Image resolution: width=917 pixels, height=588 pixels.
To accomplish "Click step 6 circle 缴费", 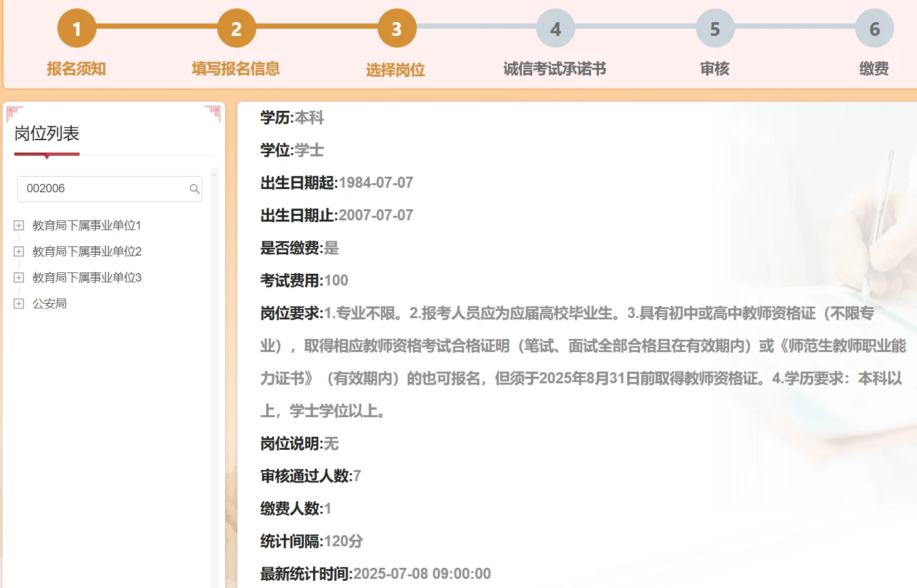I will point(875,28).
